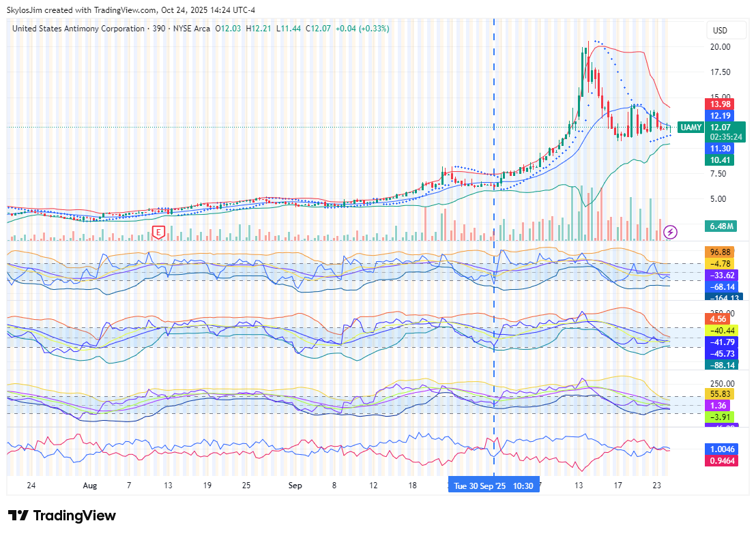Click the blue 12.19 price label
756x536 pixels.
720,116
